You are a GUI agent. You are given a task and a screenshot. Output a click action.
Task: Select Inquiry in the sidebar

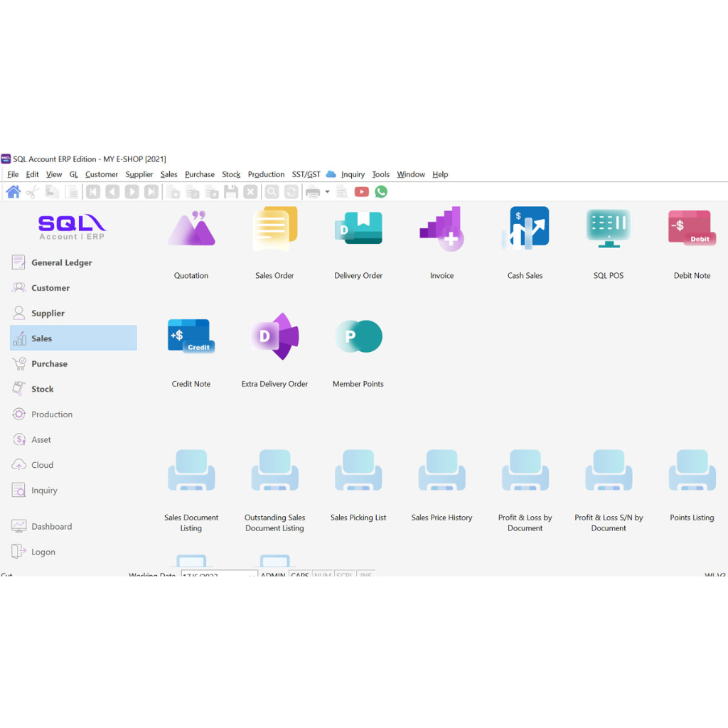tap(73, 490)
